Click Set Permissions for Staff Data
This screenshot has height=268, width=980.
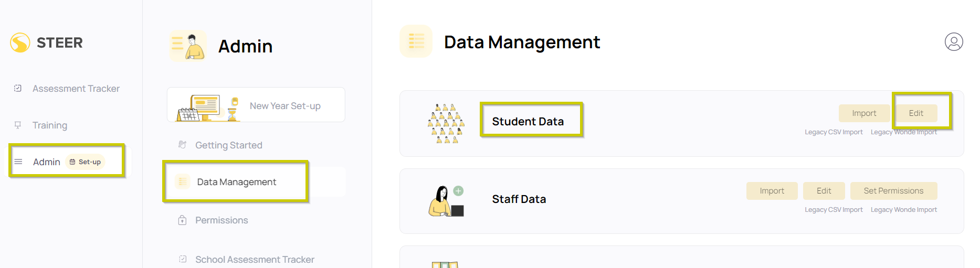pos(893,191)
